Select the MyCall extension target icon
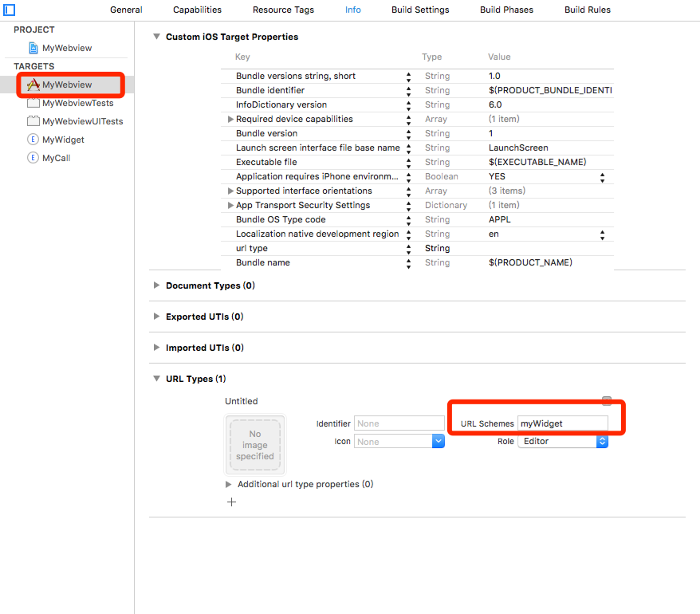Screen dimensions: 700x614 (x=33, y=158)
